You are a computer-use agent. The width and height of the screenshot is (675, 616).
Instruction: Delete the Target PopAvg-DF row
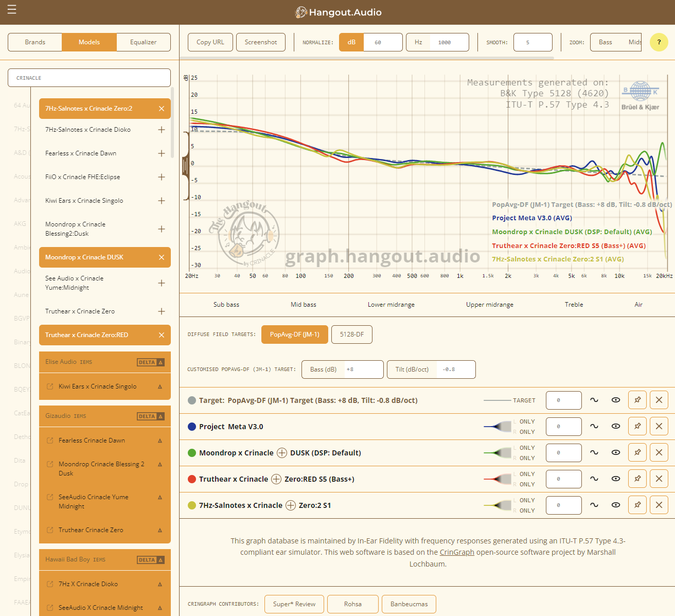[659, 400]
